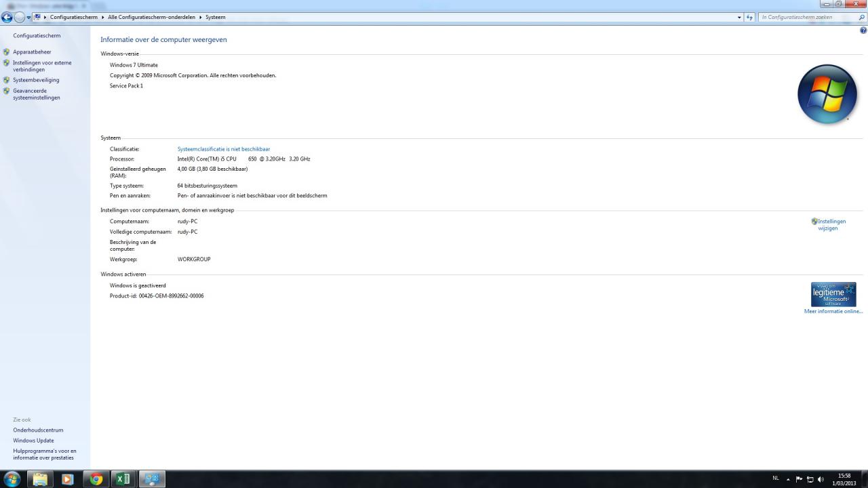
Task: Click the 'Pen- of aanraakinvoer is niet beschikbaar' text
Action: pos(252,196)
